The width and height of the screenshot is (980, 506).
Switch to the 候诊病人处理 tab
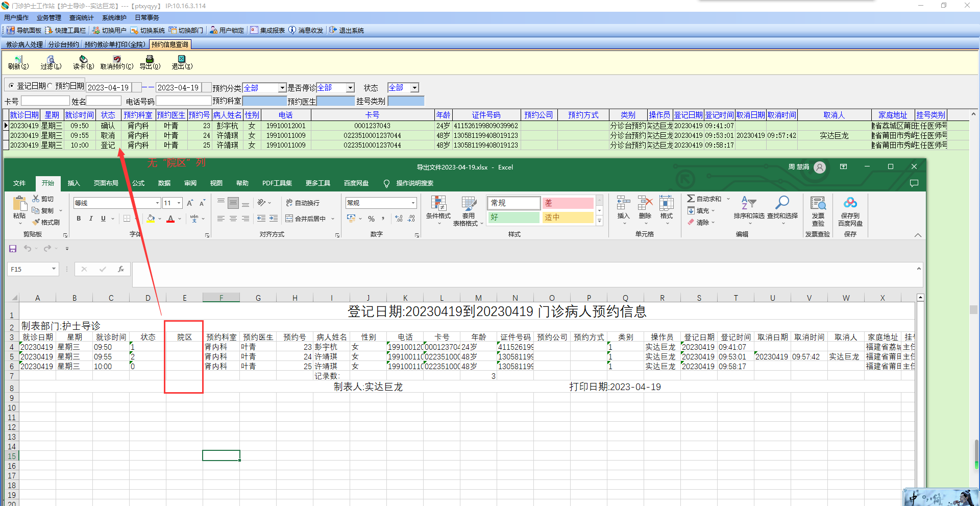coord(24,44)
